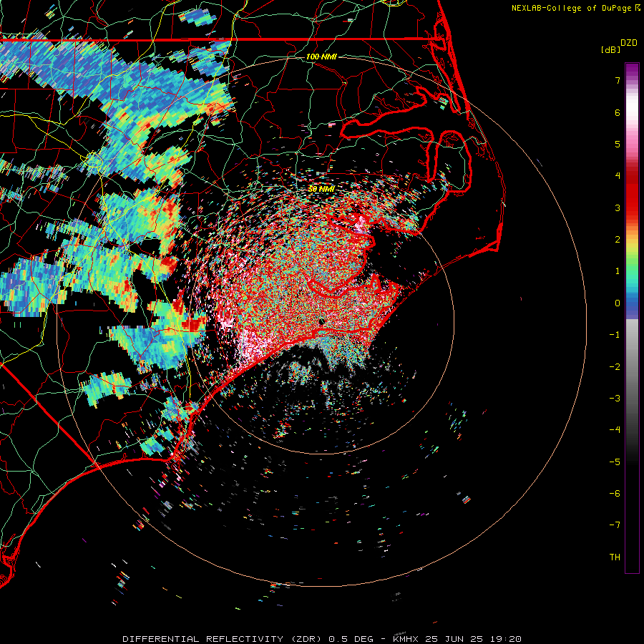Click the 4 dB tick label
Image resolution: width=644 pixels, height=644 pixels.
618,176
